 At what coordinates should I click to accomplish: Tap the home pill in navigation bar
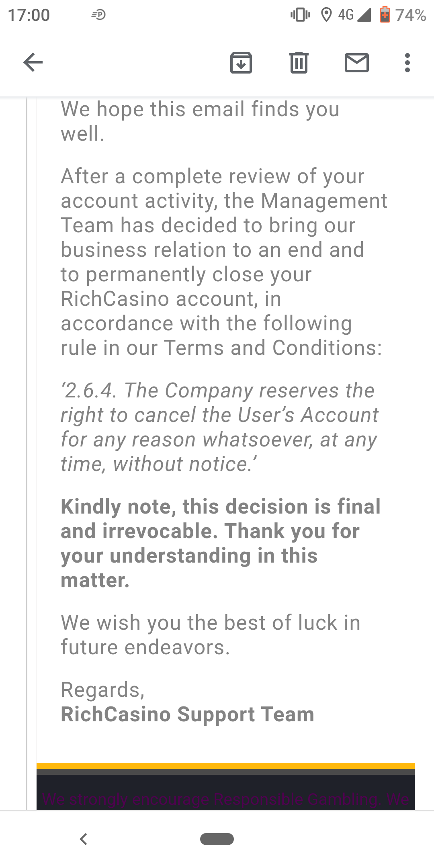tap(217, 839)
